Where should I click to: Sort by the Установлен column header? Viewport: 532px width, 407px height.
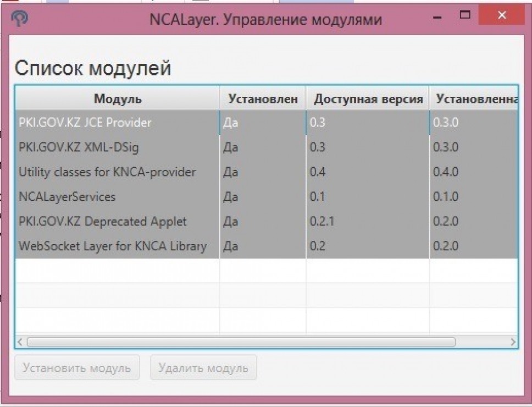263,98
